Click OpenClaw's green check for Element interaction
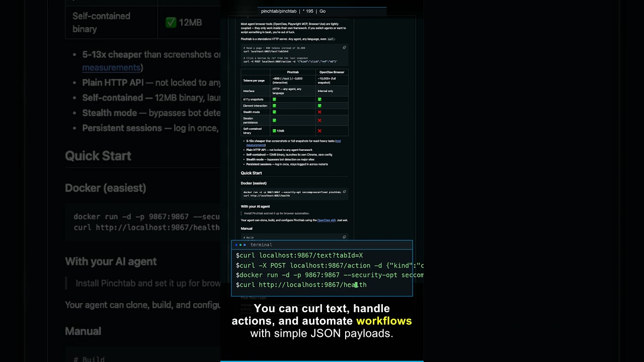Screen dimensions: 644x362 tap(319, 106)
